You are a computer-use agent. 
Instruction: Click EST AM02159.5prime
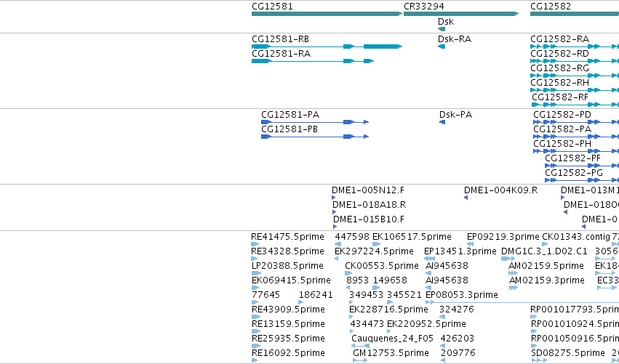[x=546, y=266]
